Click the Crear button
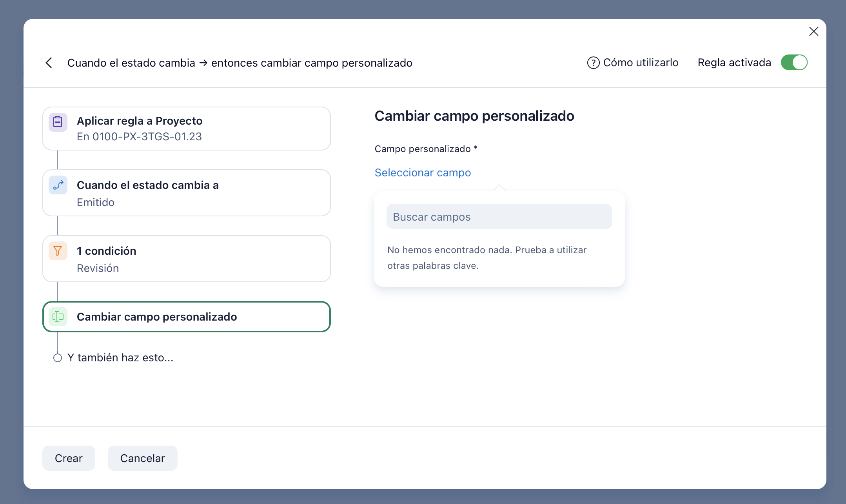846x504 pixels. (x=69, y=458)
